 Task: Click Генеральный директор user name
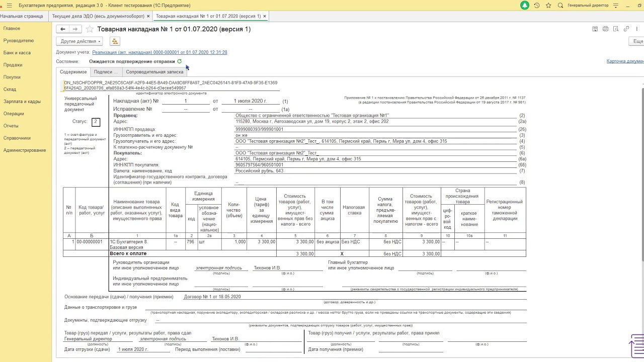pos(588,5)
